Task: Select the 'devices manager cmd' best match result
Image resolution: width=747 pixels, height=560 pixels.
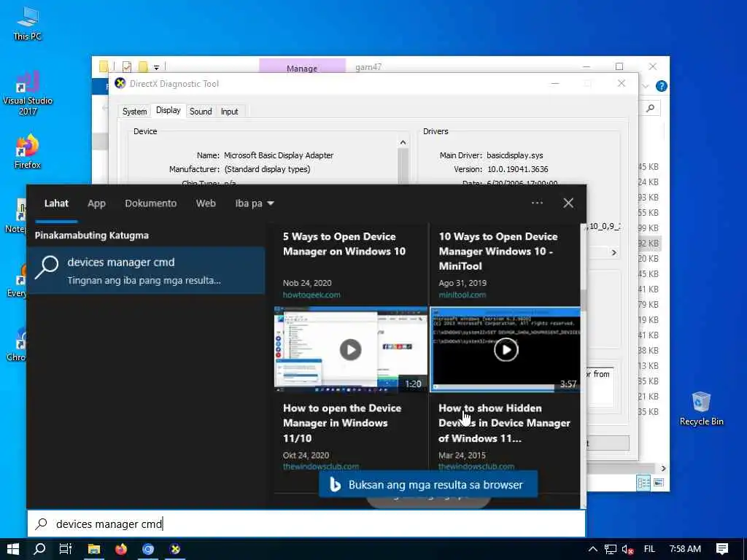Action: click(146, 271)
